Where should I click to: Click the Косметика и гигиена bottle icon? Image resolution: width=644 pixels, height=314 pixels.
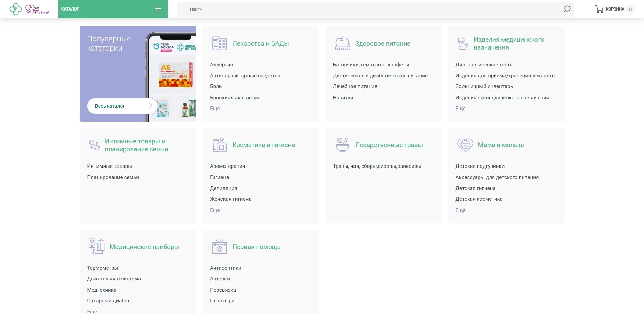pyautogui.click(x=219, y=145)
